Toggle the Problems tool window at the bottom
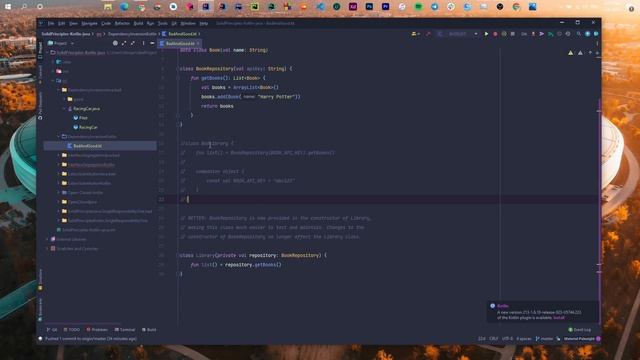 97,329
